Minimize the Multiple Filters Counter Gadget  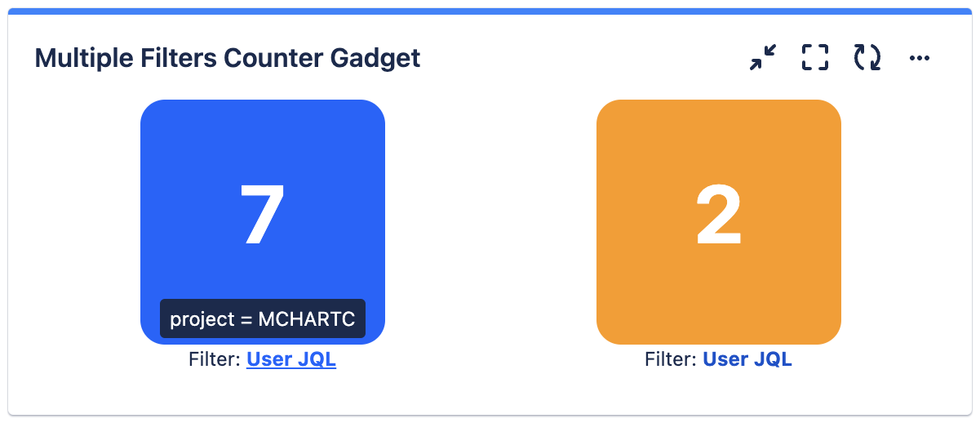click(763, 58)
